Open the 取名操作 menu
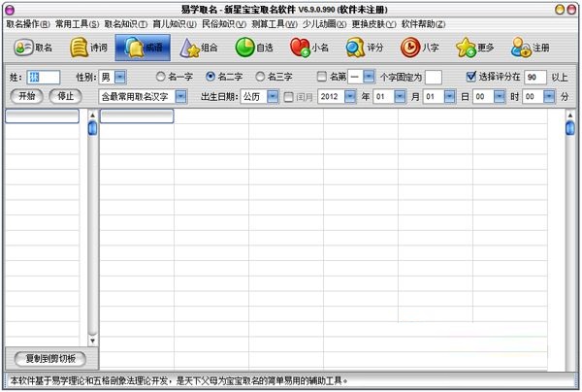 (28, 24)
